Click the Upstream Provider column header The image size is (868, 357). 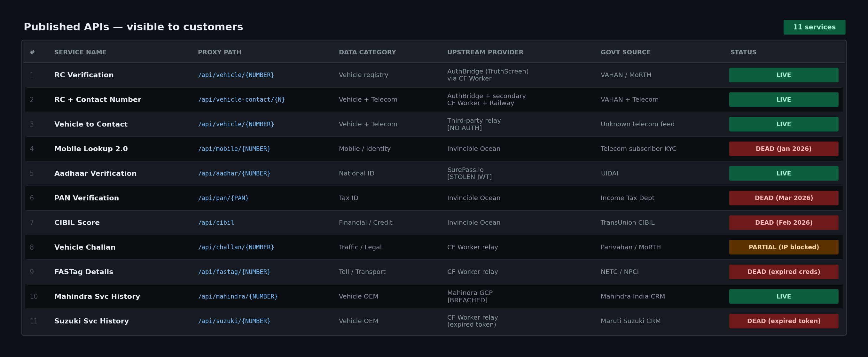(485, 52)
